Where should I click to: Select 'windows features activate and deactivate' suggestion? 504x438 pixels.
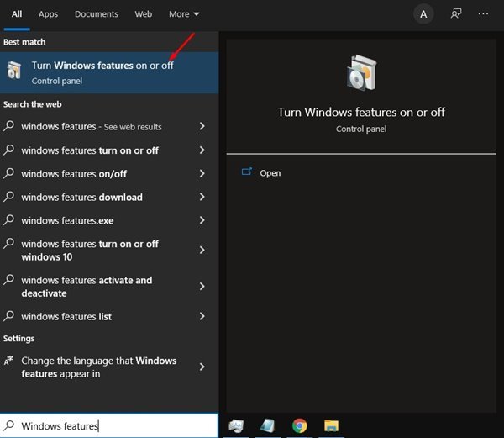(109, 287)
